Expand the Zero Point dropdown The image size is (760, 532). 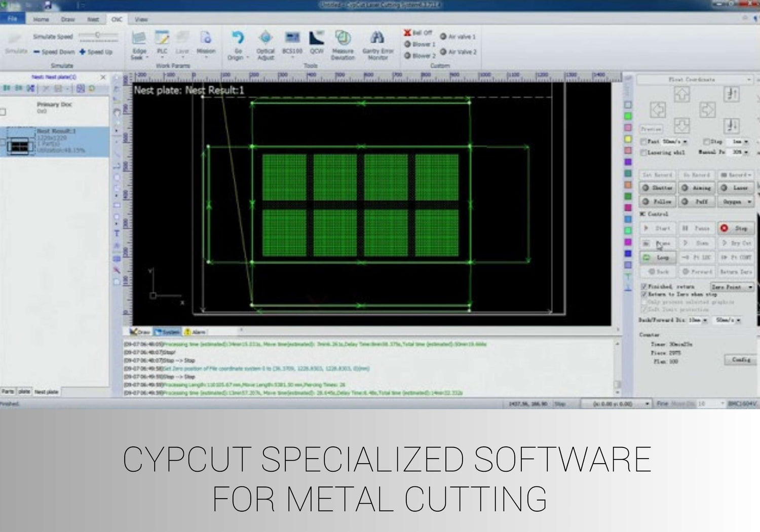tap(750, 287)
